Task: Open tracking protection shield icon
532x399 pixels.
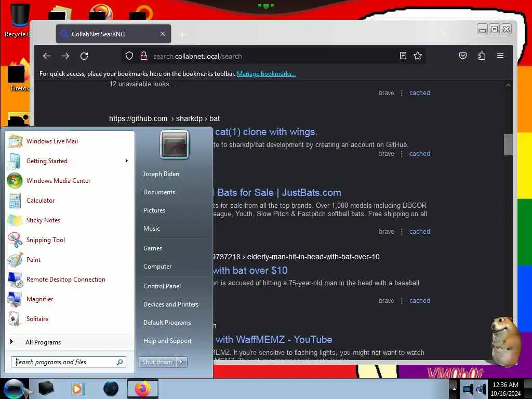Action: [129, 56]
